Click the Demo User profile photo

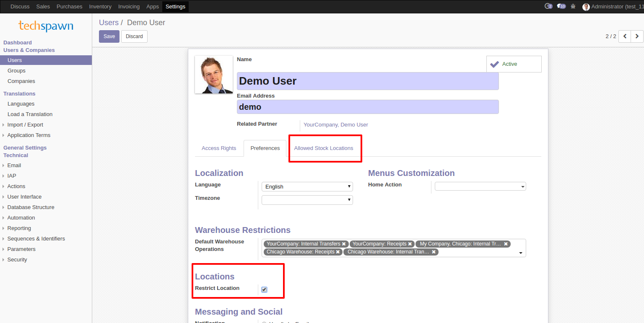(214, 75)
